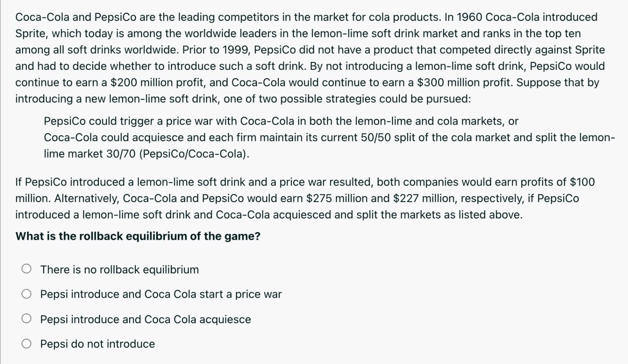Viewport: 628px width, 364px height.
Task: Click the empty radio circle beside the first answer
Action: [x=26, y=269]
